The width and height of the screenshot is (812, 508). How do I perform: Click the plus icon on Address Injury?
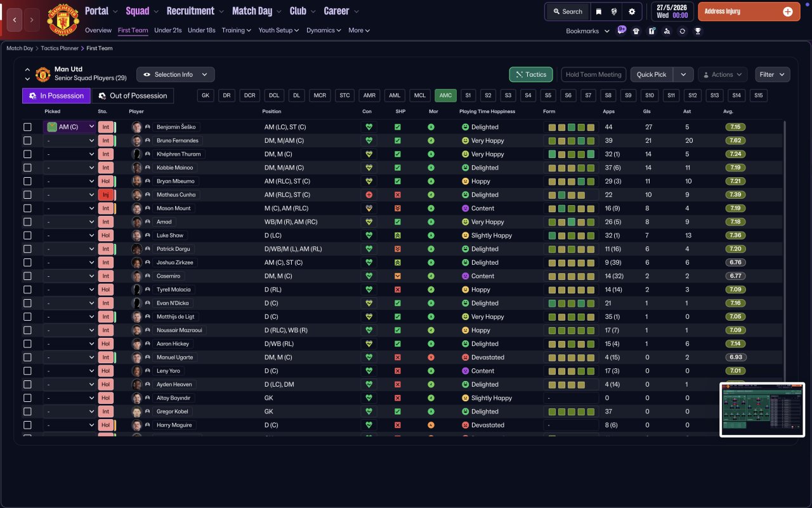click(788, 11)
